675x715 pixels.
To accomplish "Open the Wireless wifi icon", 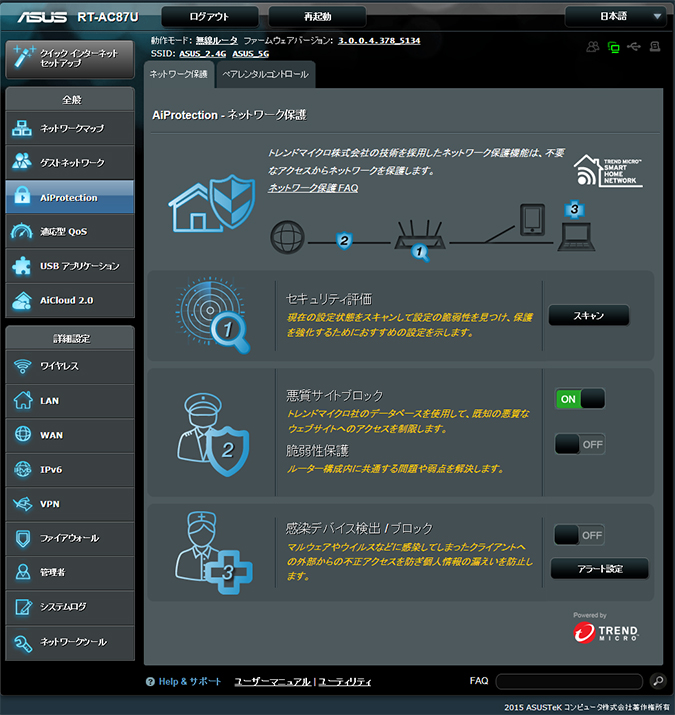I will [x=23, y=366].
